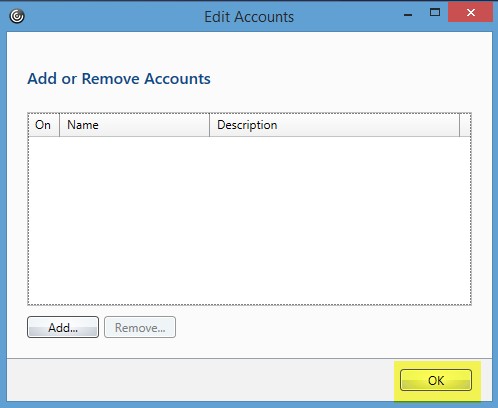
Task: Minimize the Edit Accounts window
Action: tap(408, 13)
